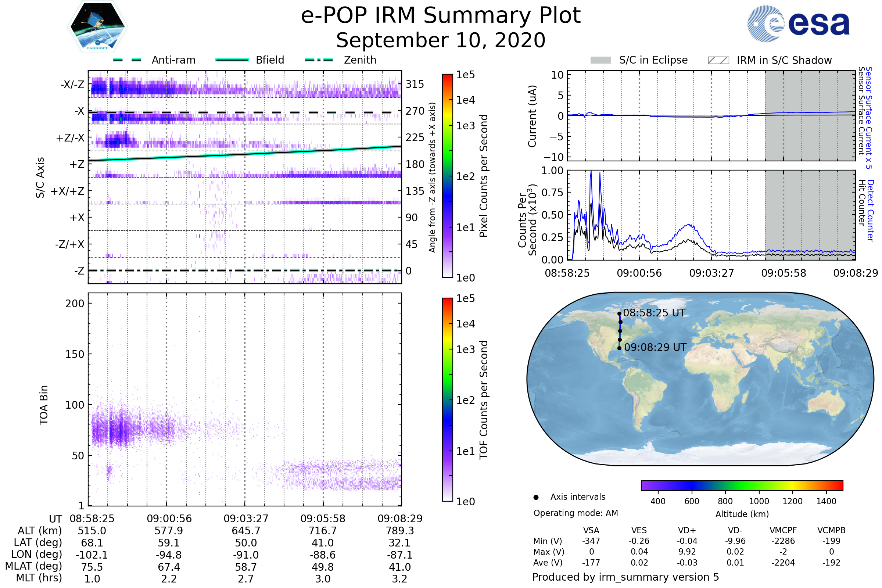This screenshot has width=882, height=588.
Task: Click the 09:08:29 UT map track label
Action: click(655, 348)
